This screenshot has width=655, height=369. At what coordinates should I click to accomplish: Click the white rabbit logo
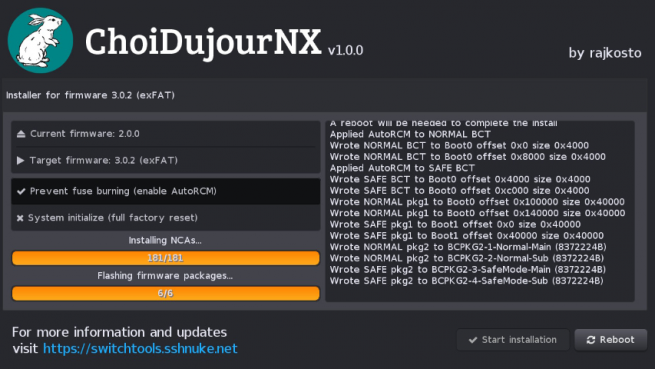[41, 41]
